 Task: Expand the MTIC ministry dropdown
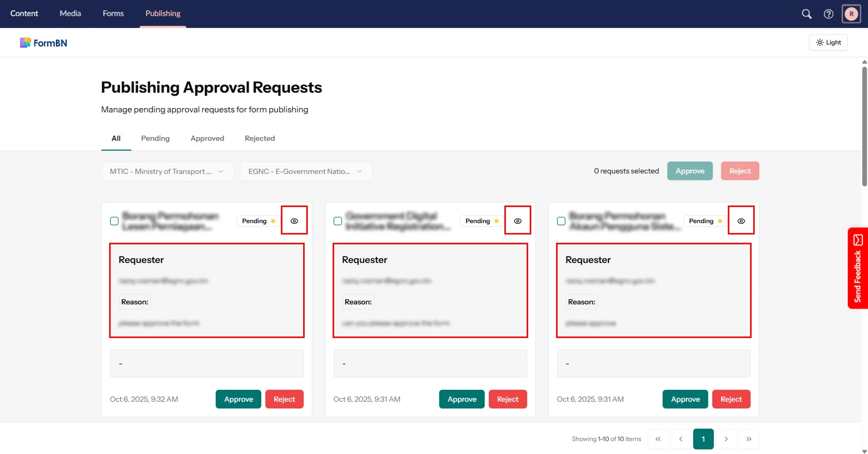point(167,171)
